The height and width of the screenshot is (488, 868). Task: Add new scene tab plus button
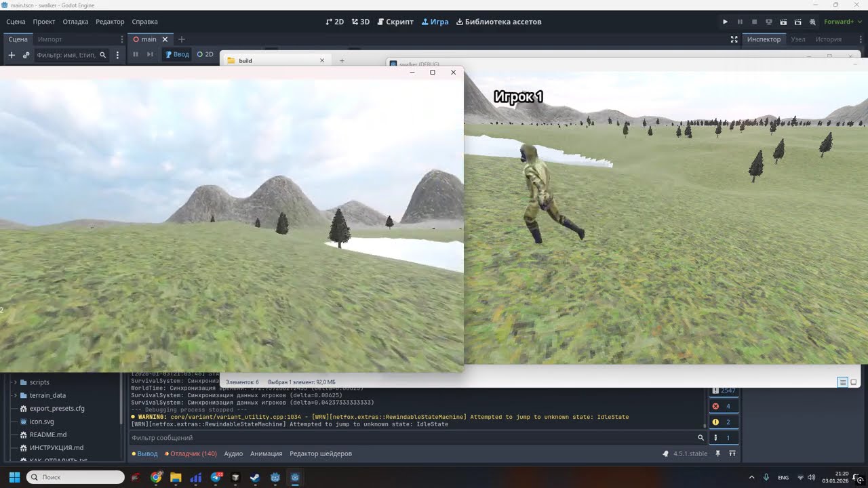(181, 39)
